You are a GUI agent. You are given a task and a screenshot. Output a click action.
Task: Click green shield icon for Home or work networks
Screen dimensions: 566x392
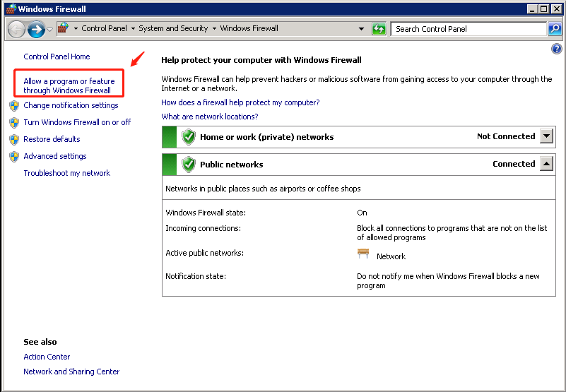pyautogui.click(x=189, y=137)
